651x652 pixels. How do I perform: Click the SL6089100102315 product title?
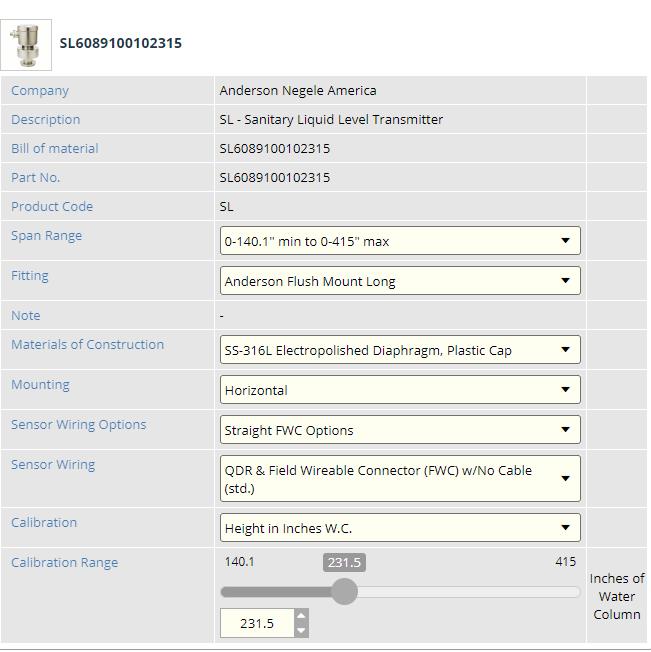[x=121, y=43]
